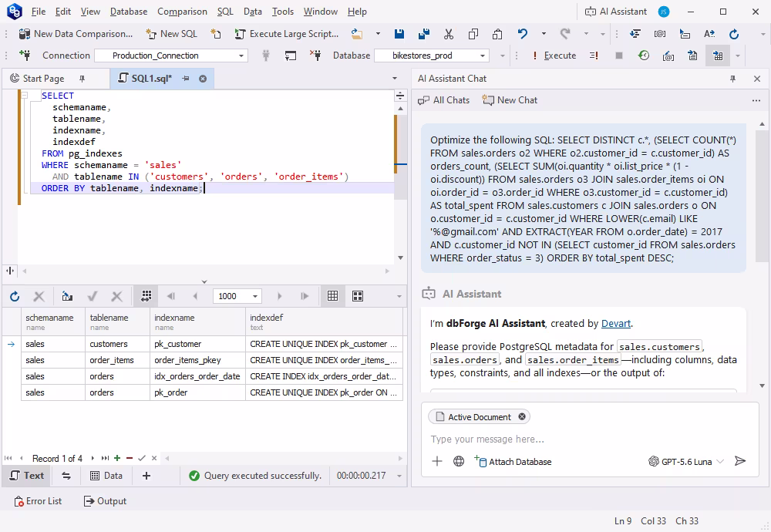Screen dimensions: 771x532
Task: Toggle auto-hide pin on AI Assistant Chat
Action: [732, 79]
